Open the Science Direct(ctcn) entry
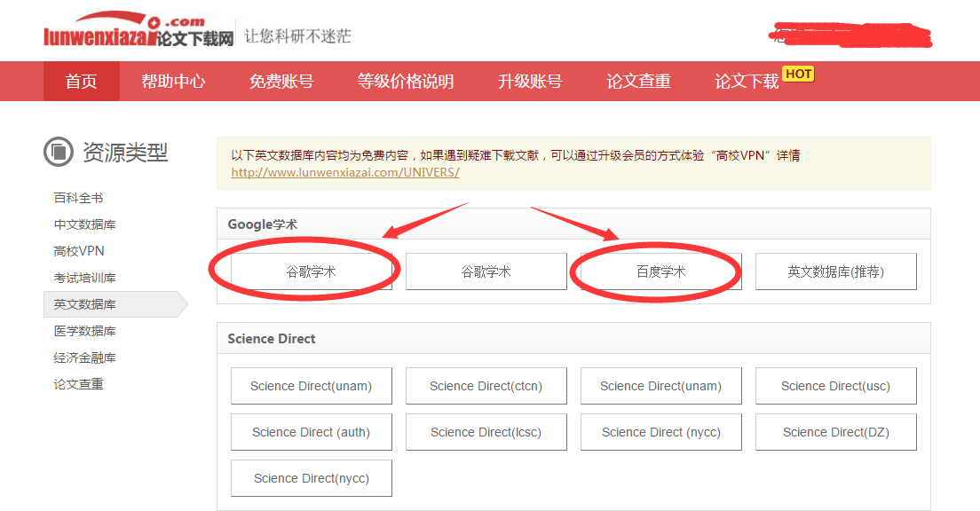Image resolution: width=980 pixels, height=511 pixels. click(486, 386)
